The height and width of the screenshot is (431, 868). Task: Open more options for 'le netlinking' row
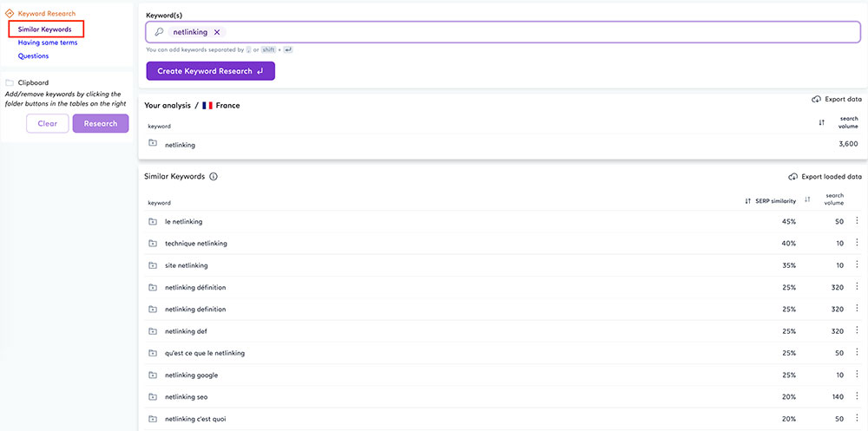(857, 221)
